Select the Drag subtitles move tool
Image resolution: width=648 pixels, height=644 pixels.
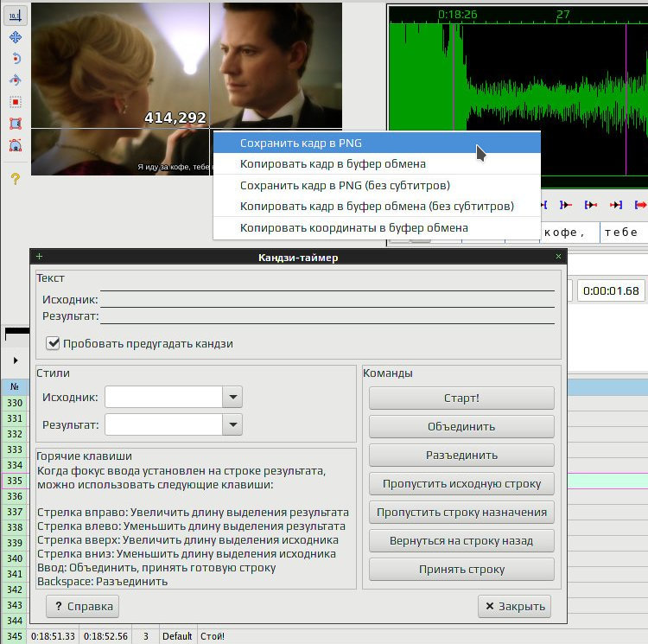[16, 38]
